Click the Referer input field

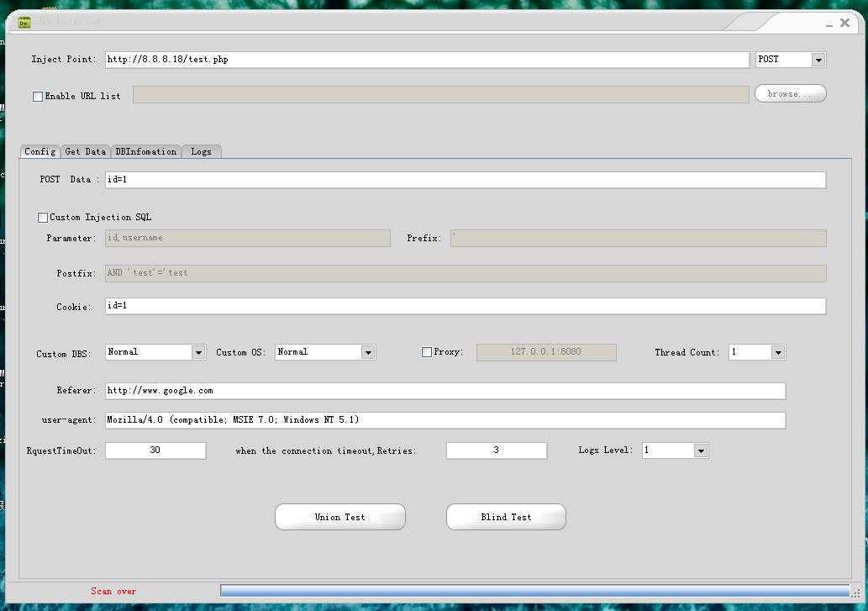(x=445, y=391)
